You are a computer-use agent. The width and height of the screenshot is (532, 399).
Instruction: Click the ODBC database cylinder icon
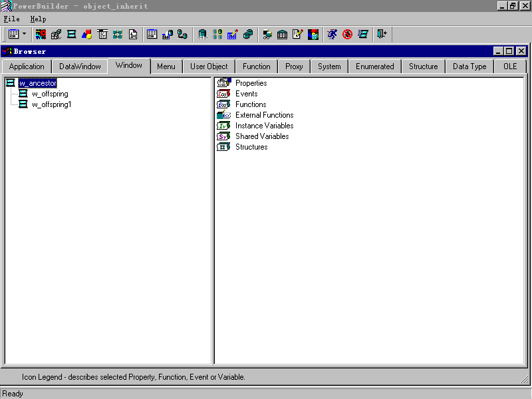click(x=203, y=34)
